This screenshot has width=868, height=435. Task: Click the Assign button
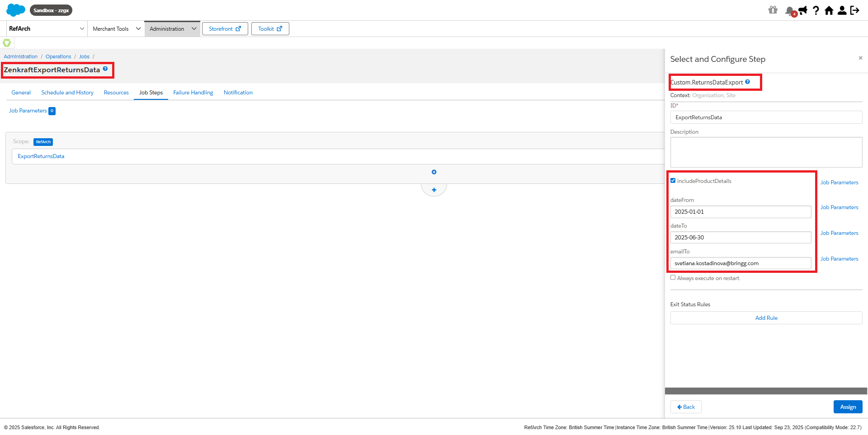coord(848,407)
